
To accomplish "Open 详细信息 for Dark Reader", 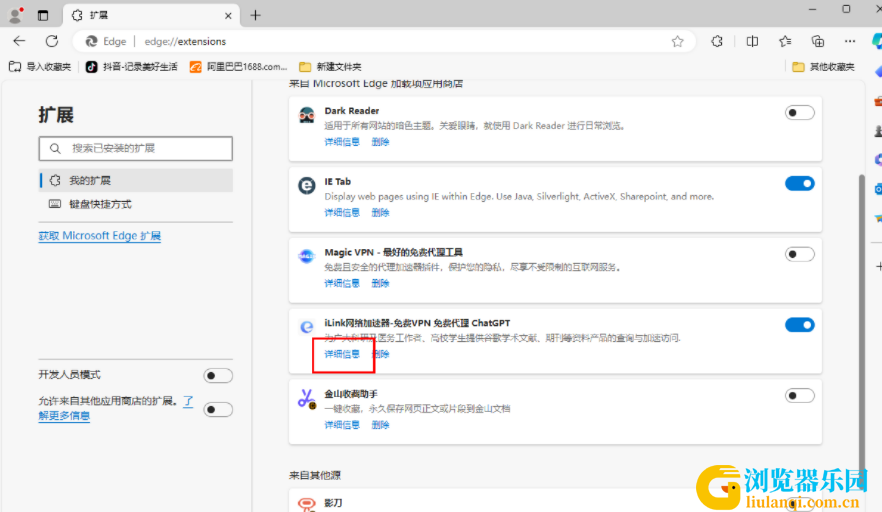I will [342, 142].
